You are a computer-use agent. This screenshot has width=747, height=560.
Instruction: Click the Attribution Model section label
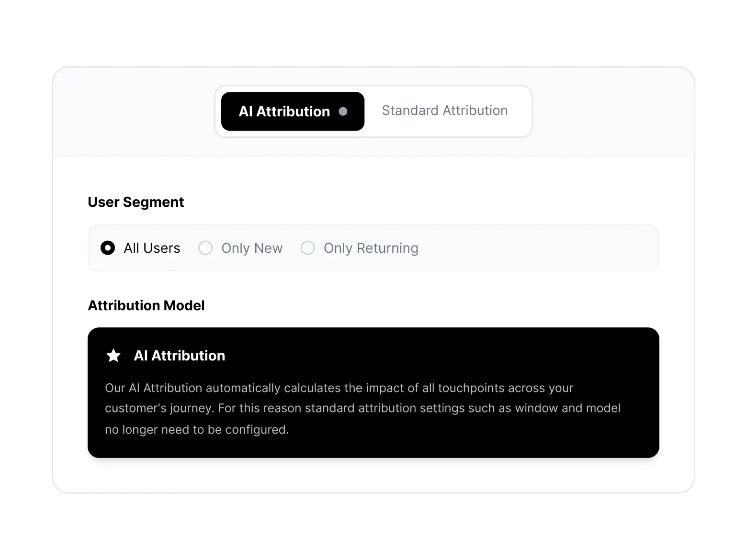pyautogui.click(x=146, y=305)
